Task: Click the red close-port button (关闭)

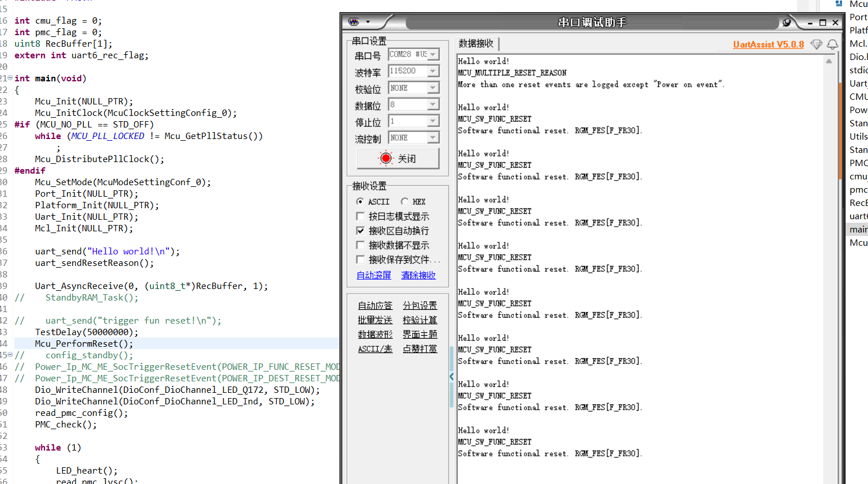Action: coord(398,158)
